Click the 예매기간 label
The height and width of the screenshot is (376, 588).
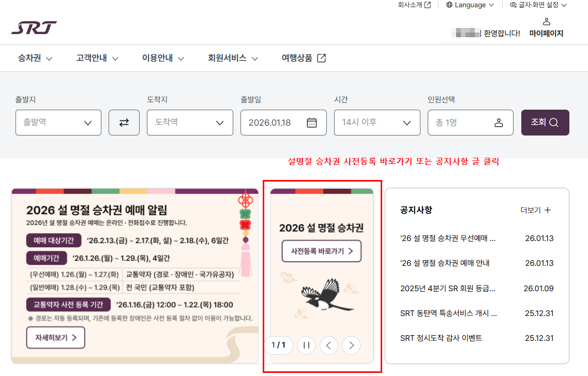[x=47, y=258]
